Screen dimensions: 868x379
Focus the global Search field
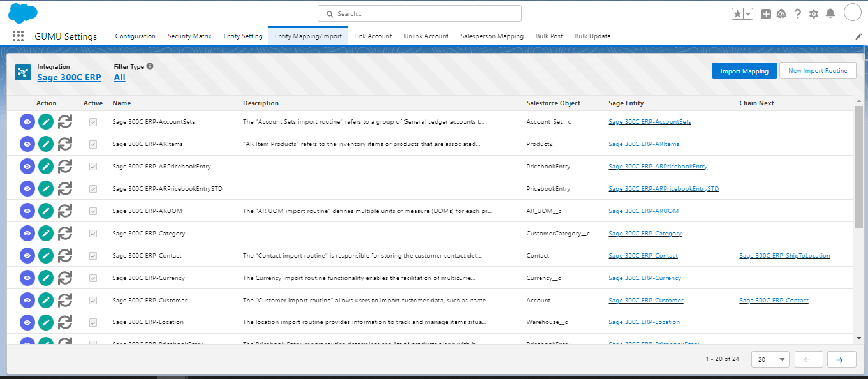[x=420, y=13]
